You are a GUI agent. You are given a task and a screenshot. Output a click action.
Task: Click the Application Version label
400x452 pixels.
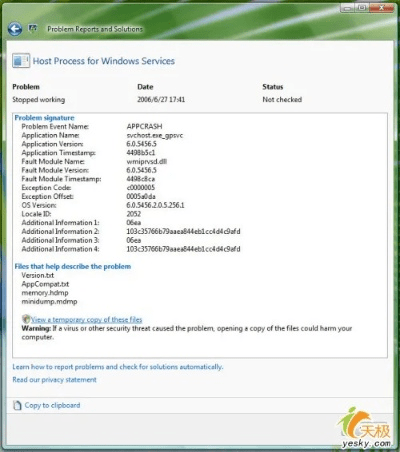(52, 144)
